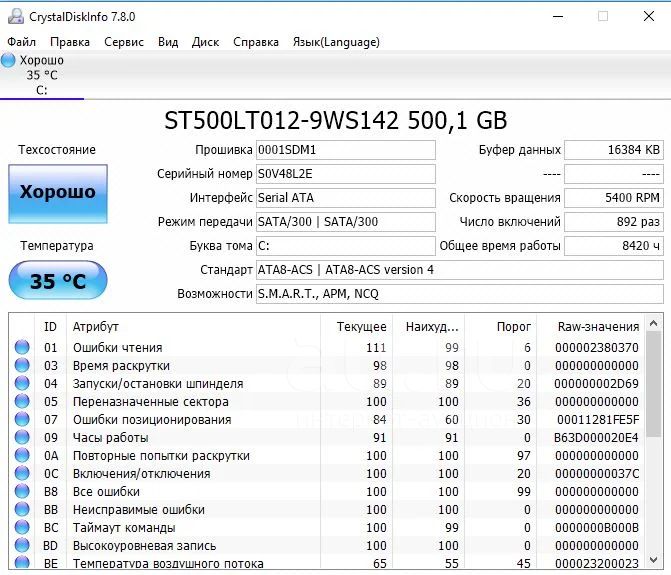Click the serial number field S0V48L2E

tap(346, 174)
